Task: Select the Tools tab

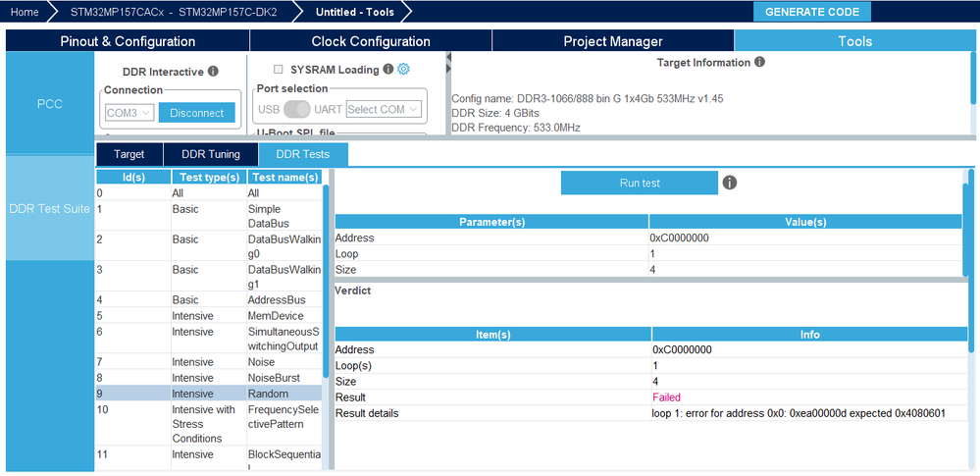Action: (x=854, y=41)
